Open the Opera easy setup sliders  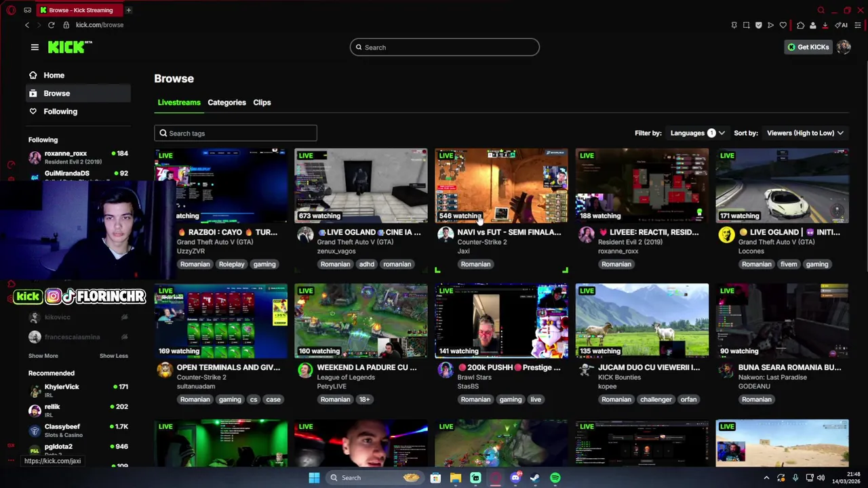pos(857,25)
